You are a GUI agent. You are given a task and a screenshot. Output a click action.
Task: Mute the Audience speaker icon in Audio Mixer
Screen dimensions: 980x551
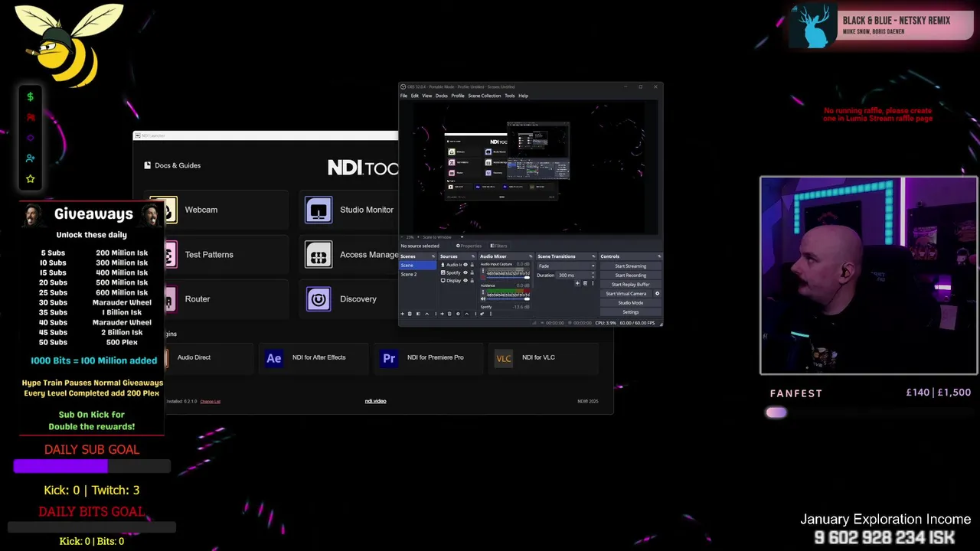(x=483, y=298)
